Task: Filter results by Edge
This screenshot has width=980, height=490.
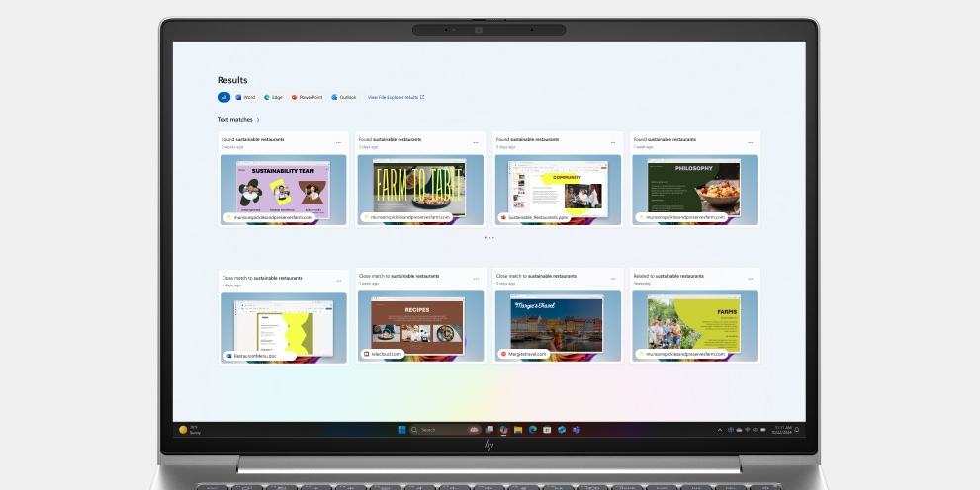Action: [x=274, y=98]
